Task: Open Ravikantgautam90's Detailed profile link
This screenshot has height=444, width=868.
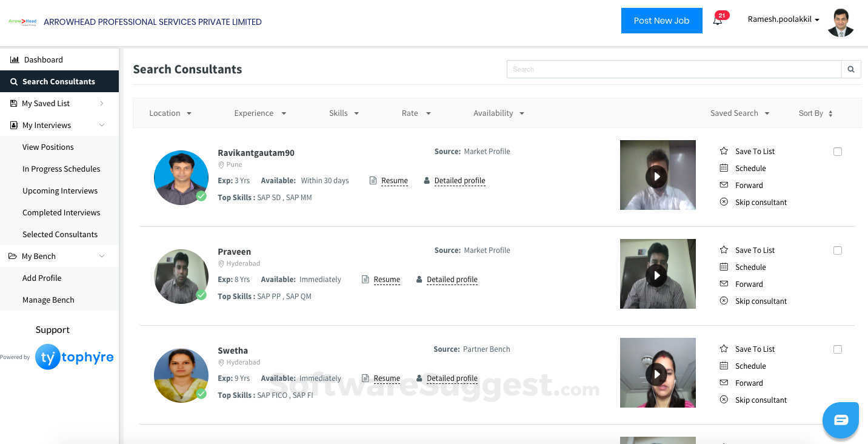Action: [460, 181]
